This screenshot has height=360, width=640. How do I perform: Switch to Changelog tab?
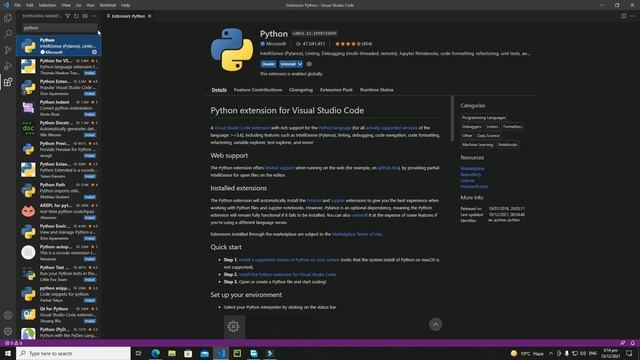tap(301, 90)
